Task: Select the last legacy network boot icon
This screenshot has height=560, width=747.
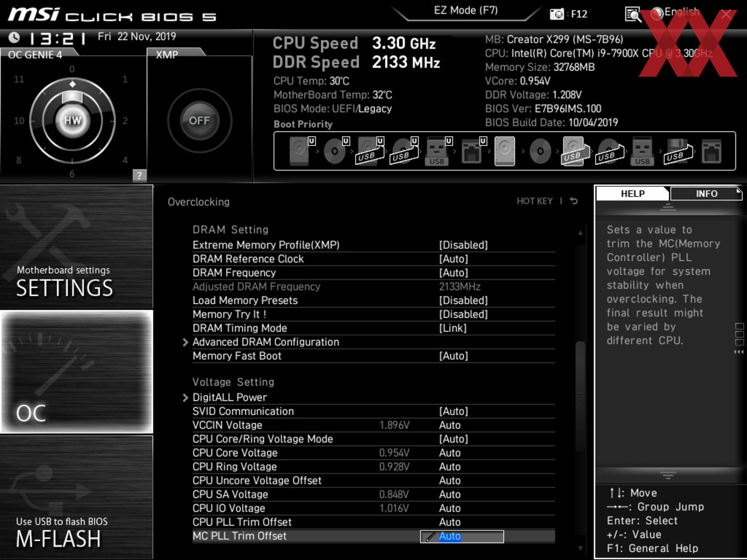Action: pyautogui.click(x=711, y=151)
